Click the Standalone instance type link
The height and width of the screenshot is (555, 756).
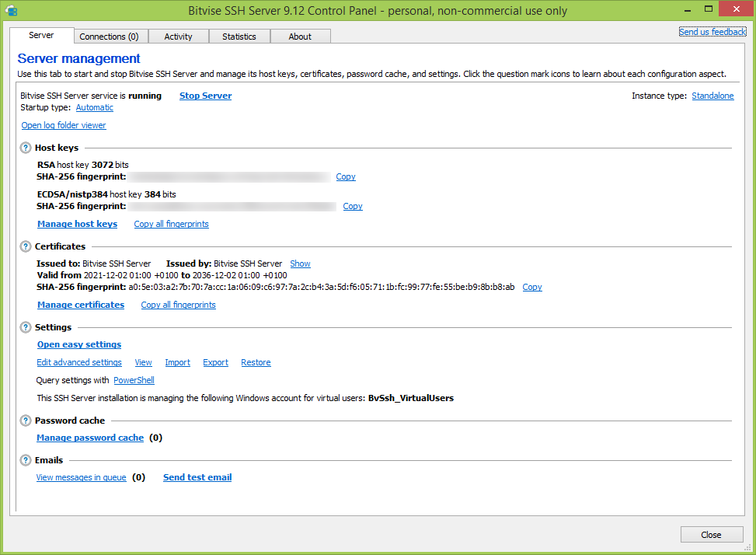712,96
